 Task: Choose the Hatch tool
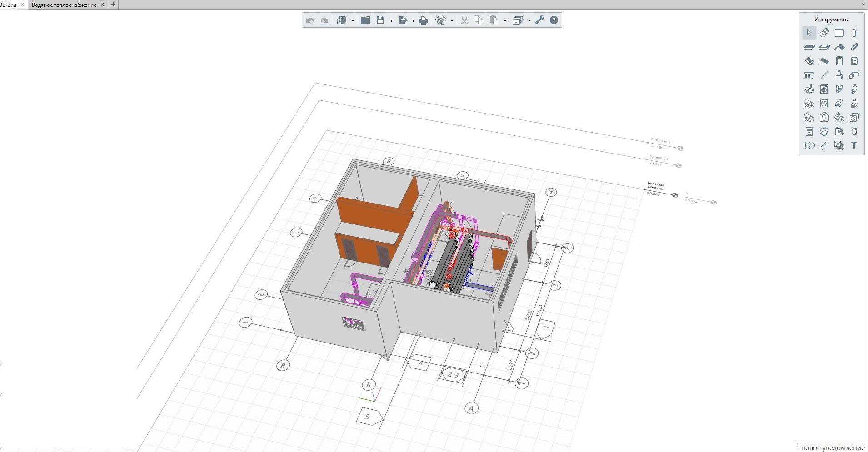tap(839, 145)
